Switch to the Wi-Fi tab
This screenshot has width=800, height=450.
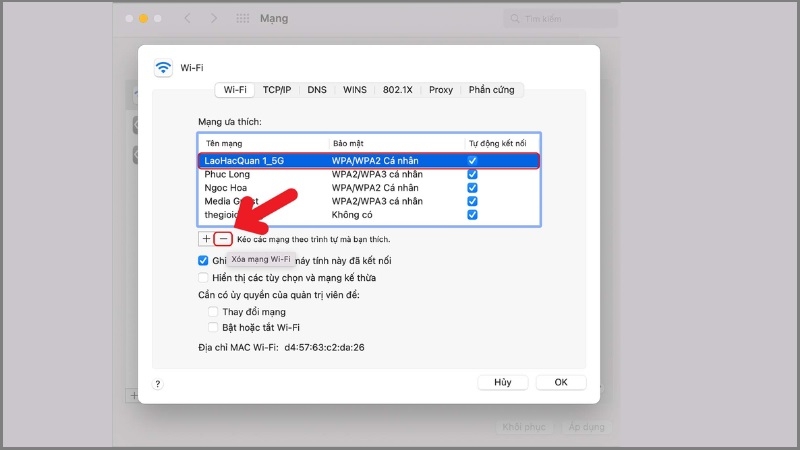(235, 90)
